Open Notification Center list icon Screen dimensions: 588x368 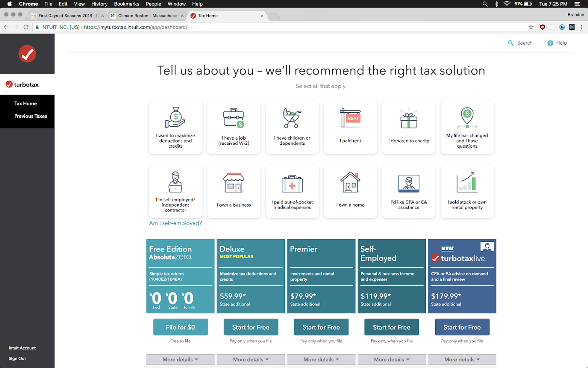(x=577, y=4)
